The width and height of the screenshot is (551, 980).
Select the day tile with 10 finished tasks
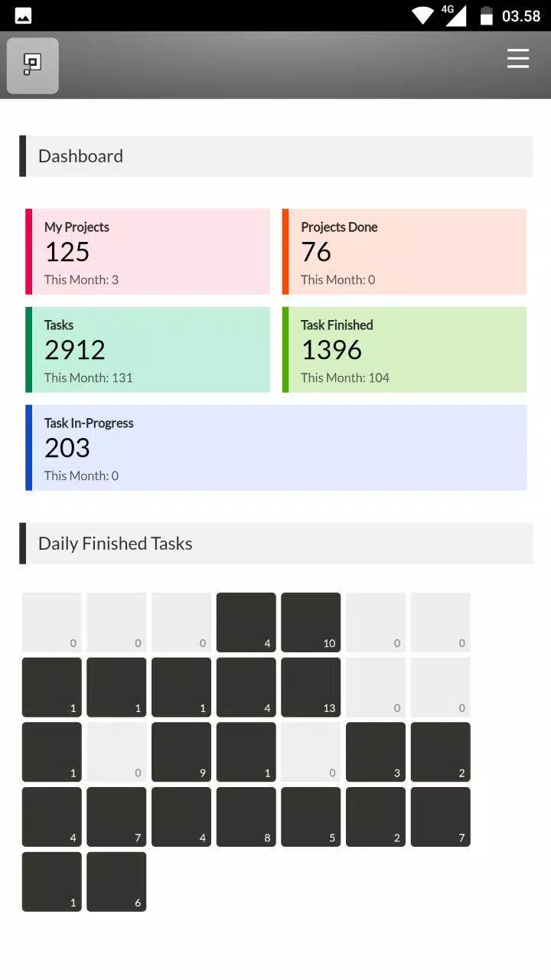311,622
